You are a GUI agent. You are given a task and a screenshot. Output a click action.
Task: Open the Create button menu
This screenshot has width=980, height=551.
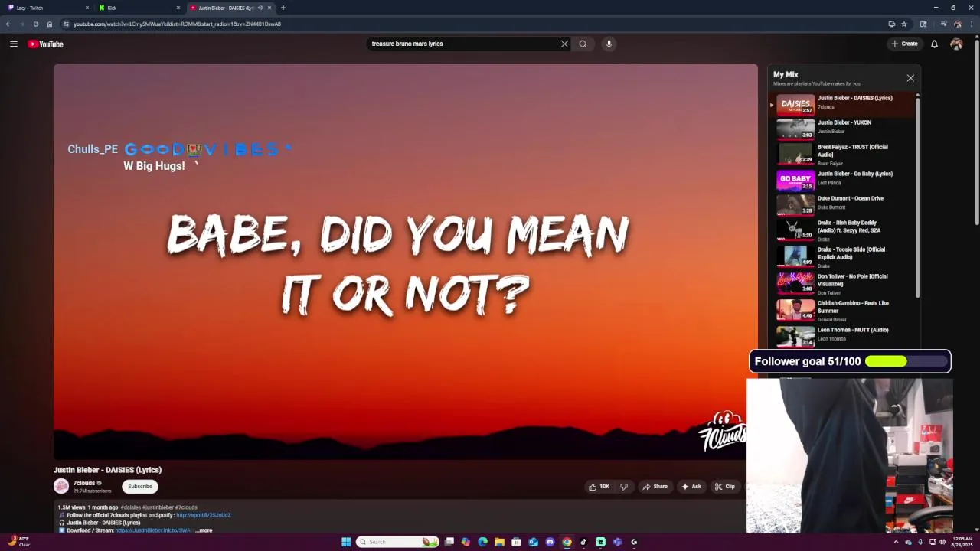click(904, 44)
